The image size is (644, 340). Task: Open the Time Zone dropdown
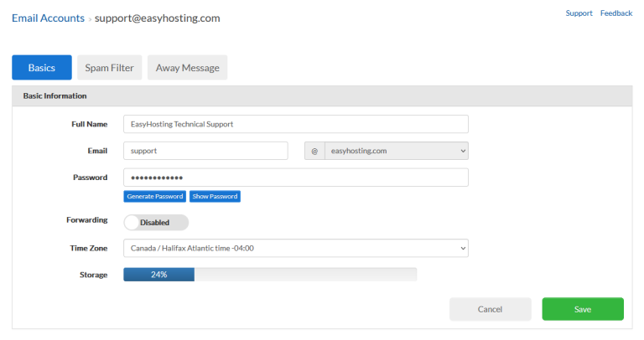click(x=296, y=248)
